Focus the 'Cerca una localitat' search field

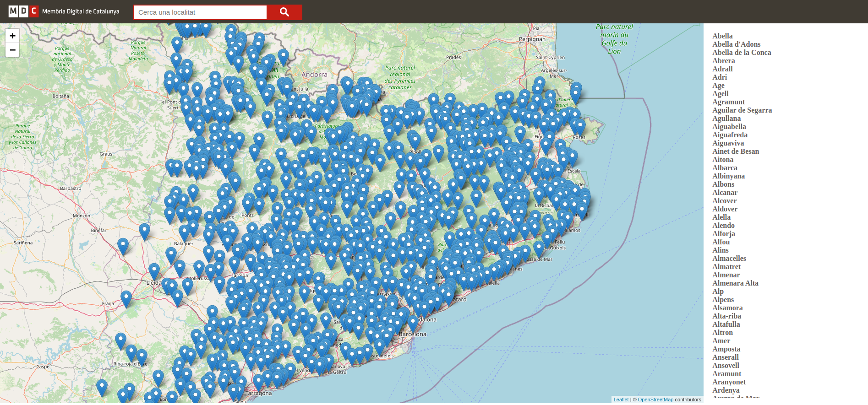click(200, 12)
